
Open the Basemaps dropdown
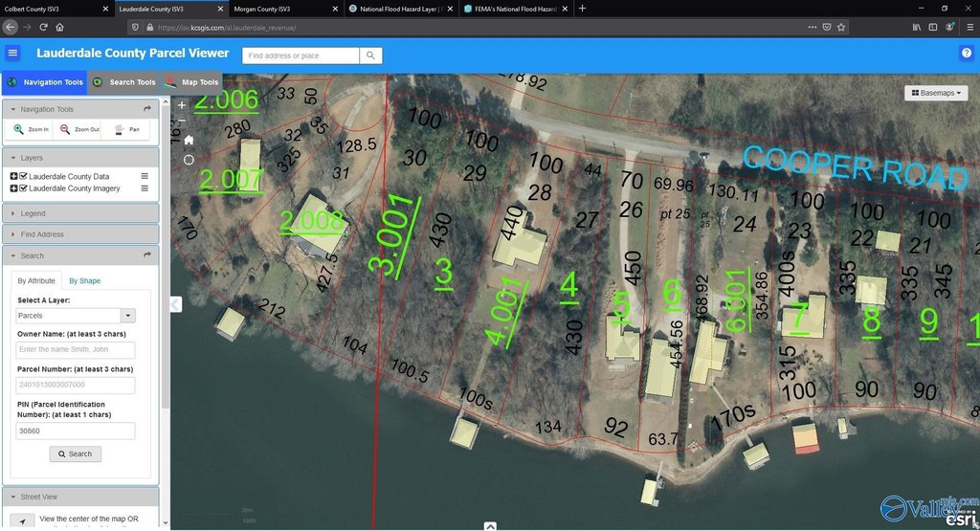point(938,93)
